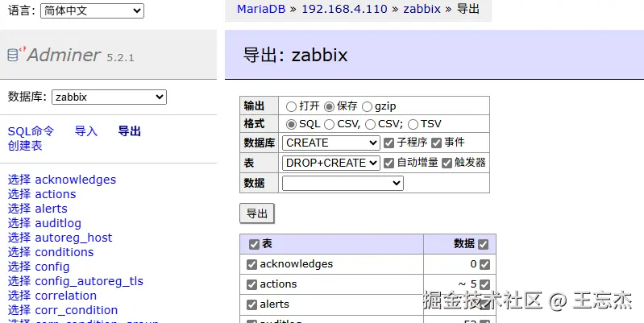
Task: Open actions table in sidebar
Action: pyautogui.click(x=56, y=194)
